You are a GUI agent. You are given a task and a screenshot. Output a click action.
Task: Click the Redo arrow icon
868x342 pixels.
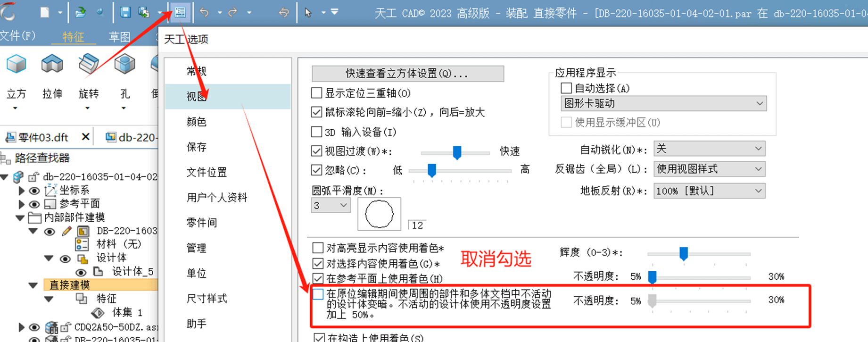[233, 12]
